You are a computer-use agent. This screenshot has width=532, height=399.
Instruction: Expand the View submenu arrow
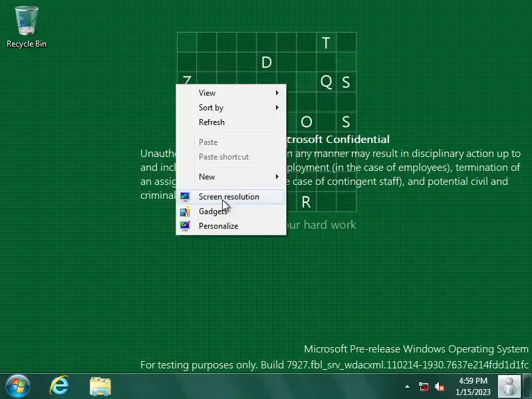[277, 93]
